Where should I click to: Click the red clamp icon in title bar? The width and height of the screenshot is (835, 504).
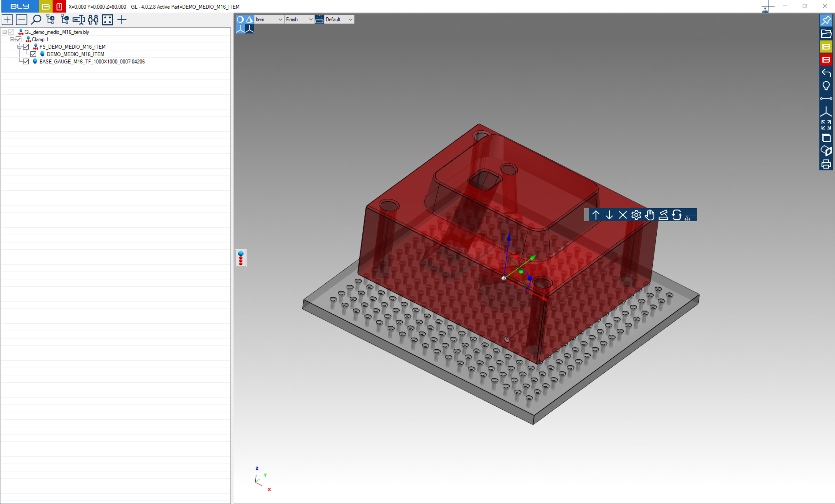(59, 6)
